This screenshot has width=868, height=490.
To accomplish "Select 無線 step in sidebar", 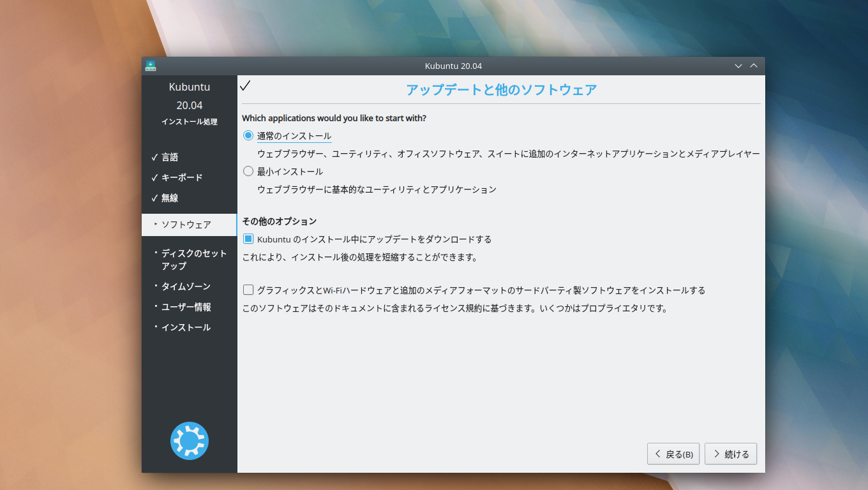I will coord(170,198).
